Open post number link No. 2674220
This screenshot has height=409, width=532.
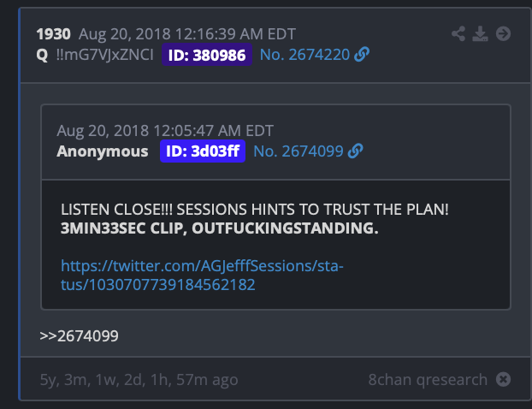point(304,55)
